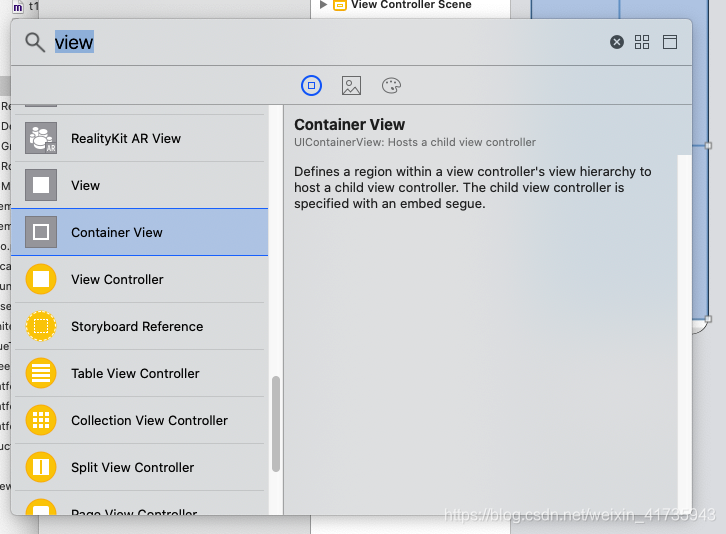The height and width of the screenshot is (534, 726).
Task: Select the Objects library tab
Action: 311,85
